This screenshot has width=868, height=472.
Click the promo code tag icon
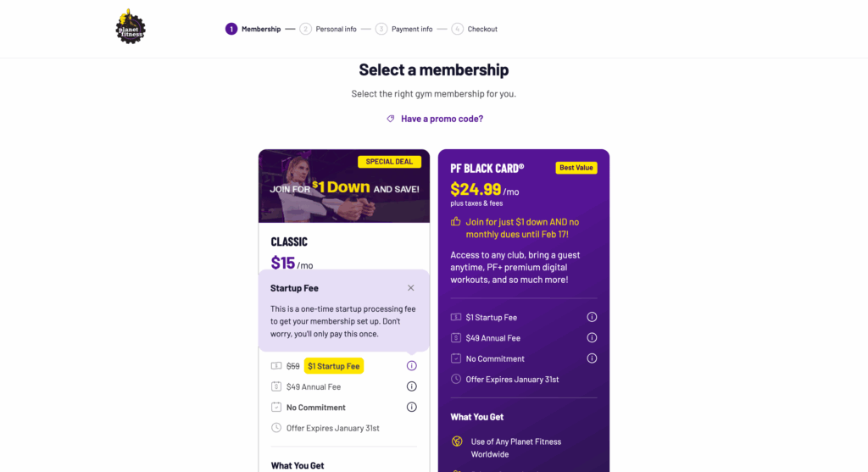tap(391, 119)
